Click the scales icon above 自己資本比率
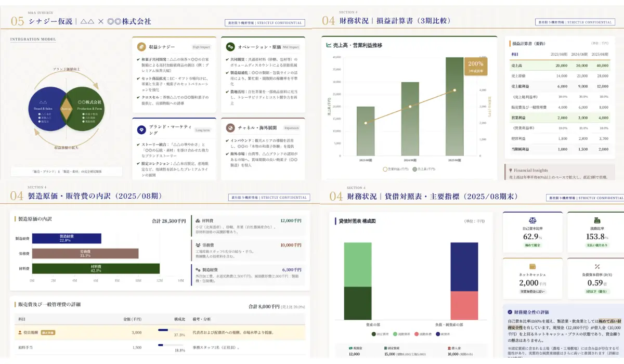 tap(532, 220)
